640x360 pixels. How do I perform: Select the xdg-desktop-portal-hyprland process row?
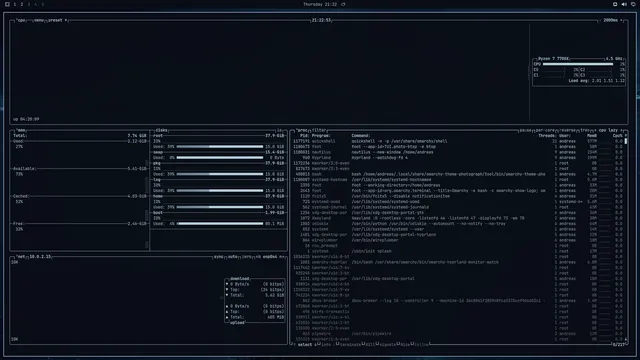point(457,235)
